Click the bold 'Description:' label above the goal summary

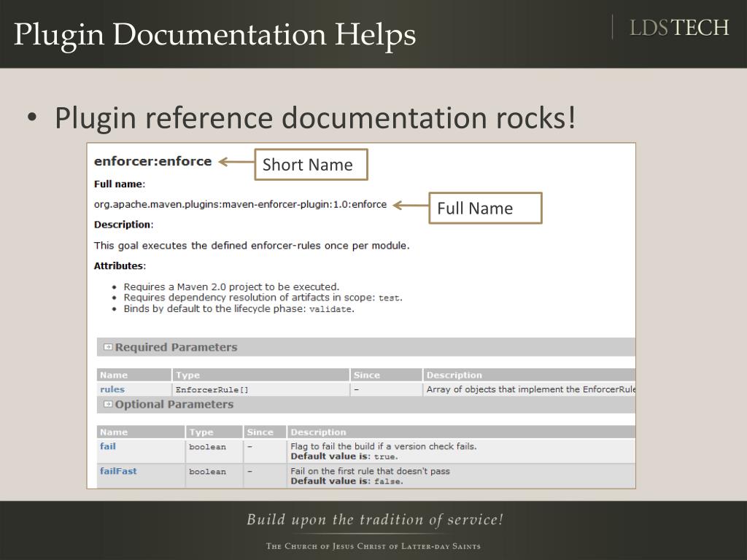coord(123,225)
